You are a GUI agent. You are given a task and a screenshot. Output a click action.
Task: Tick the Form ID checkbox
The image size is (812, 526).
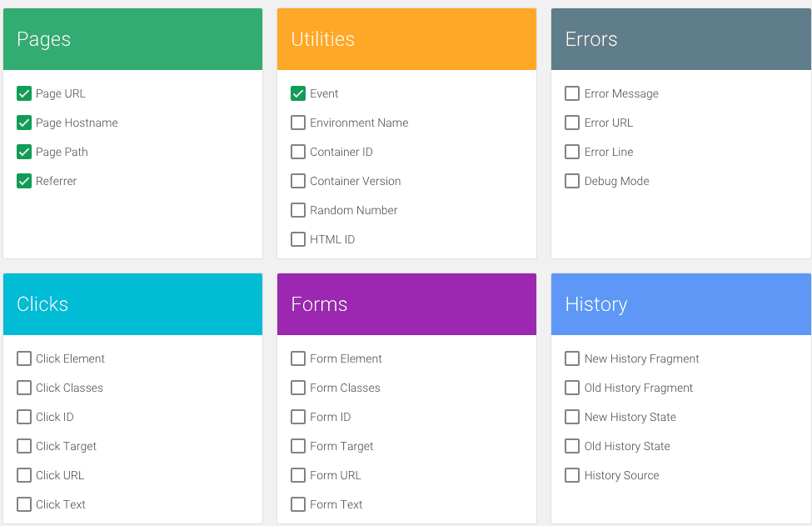coord(298,417)
